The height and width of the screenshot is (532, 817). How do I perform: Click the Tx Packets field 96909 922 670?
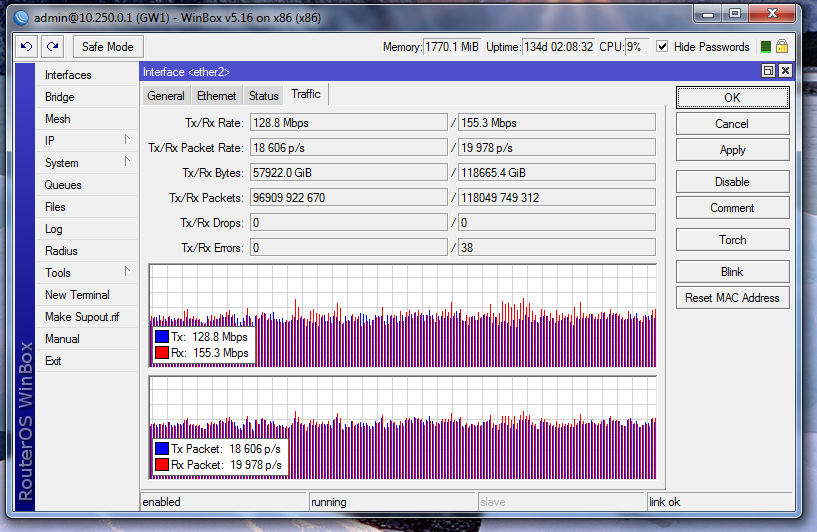click(349, 197)
